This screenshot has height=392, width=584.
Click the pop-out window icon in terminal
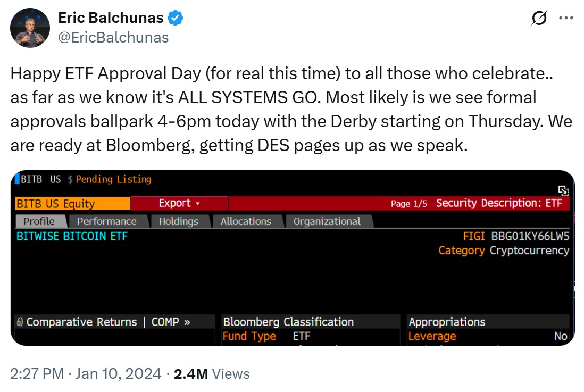click(563, 190)
